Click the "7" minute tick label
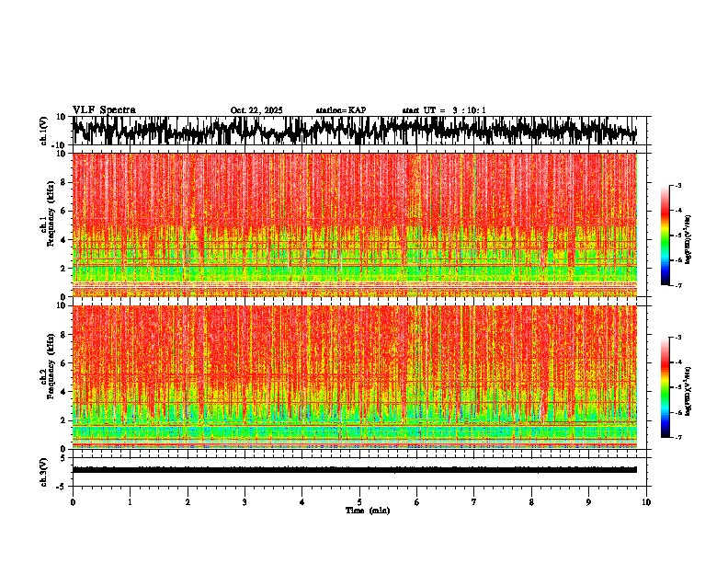 [474, 502]
